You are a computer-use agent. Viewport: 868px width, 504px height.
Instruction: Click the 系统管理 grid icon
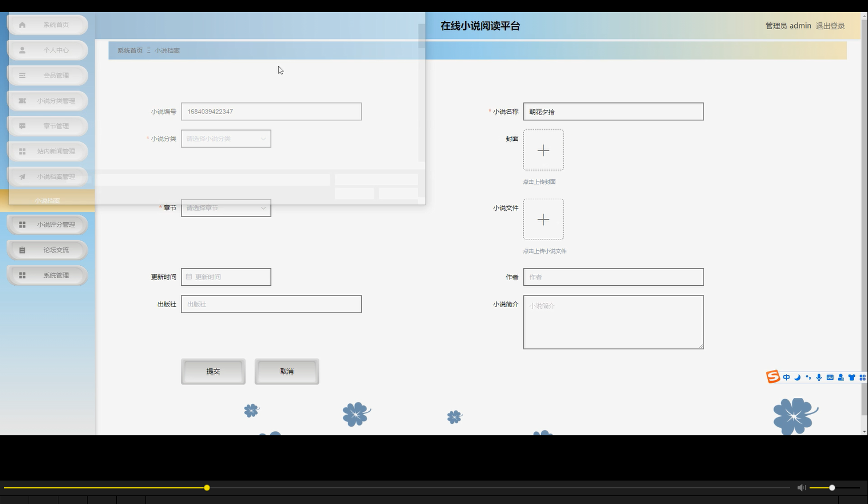coord(22,275)
